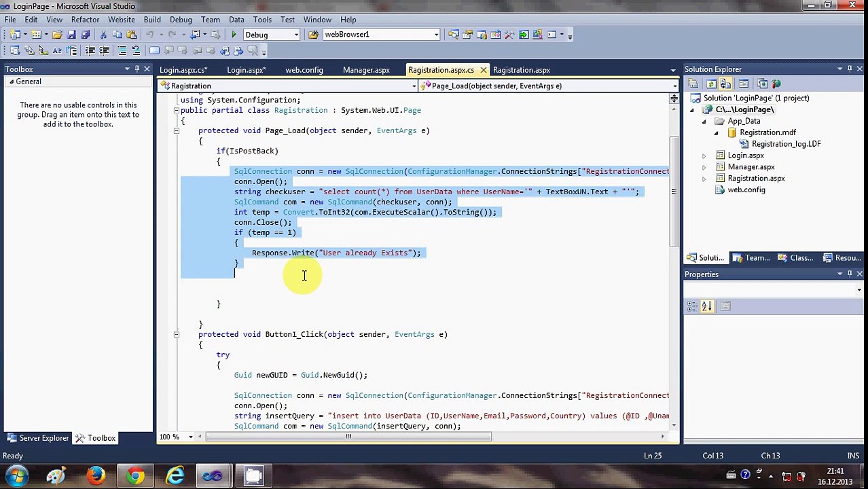The width and height of the screenshot is (868, 489).
Task: Open Firefox from the taskbar
Action: pos(95,475)
